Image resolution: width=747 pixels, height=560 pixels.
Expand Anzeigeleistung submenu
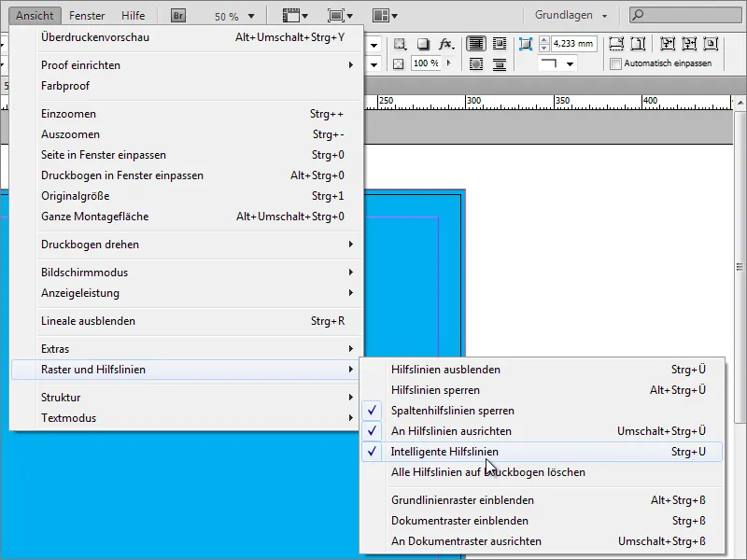(186, 293)
